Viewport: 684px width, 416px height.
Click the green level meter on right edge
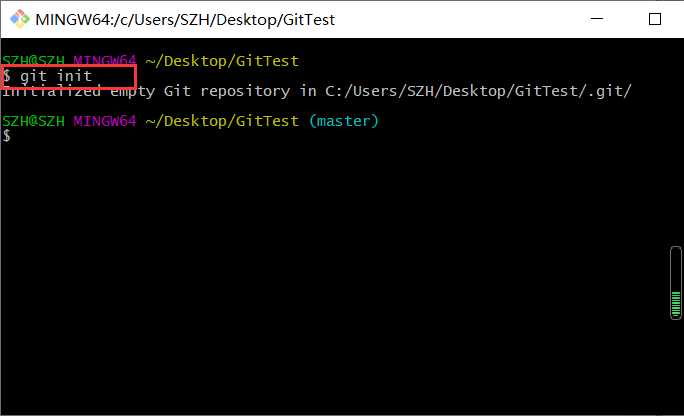coord(675,283)
